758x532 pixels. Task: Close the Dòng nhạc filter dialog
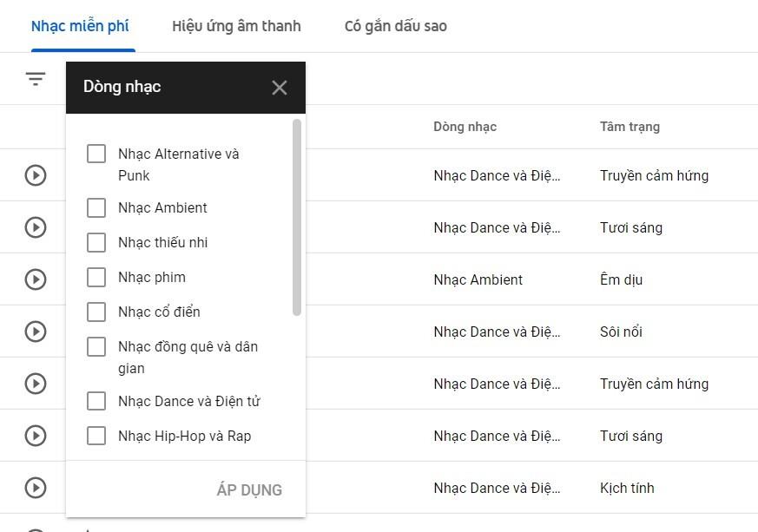click(280, 87)
